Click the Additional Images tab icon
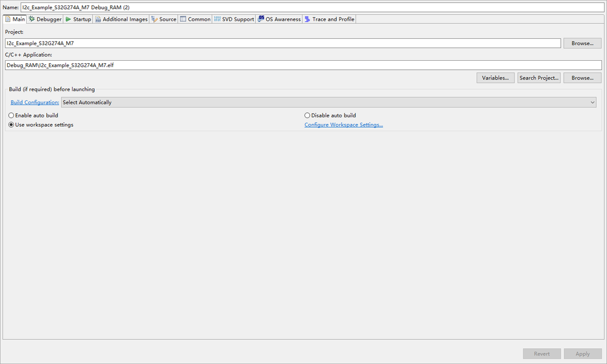This screenshot has height=364, width=607. (98, 19)
